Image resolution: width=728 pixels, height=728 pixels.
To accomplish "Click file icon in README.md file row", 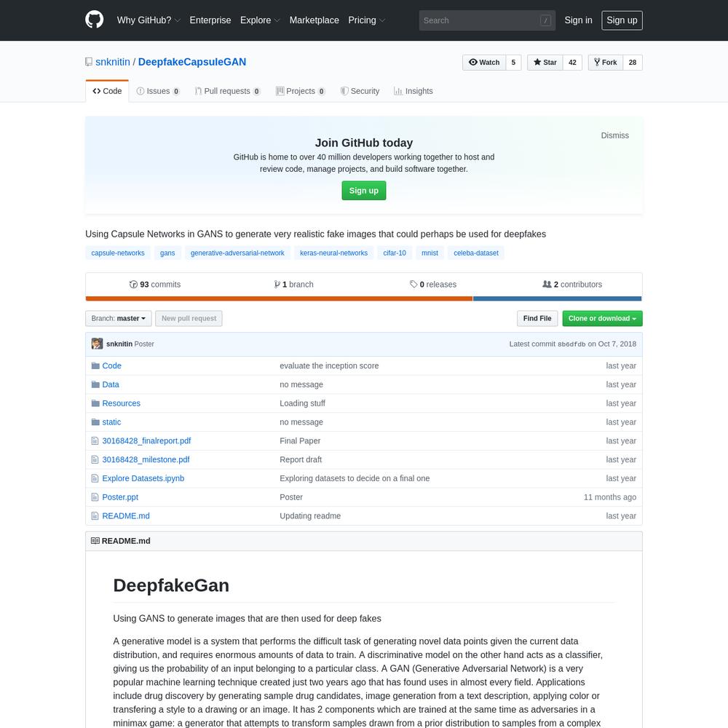I will tap(95, 516).
